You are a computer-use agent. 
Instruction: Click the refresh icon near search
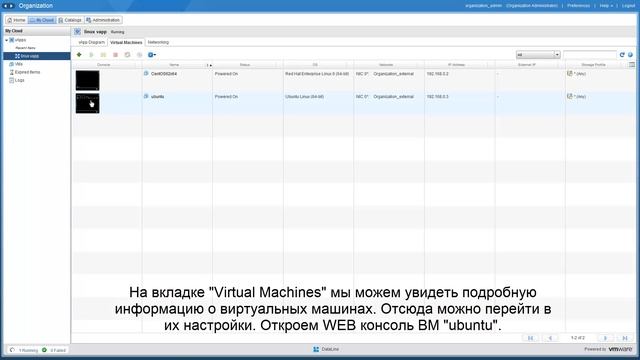[x=622, y=55]
